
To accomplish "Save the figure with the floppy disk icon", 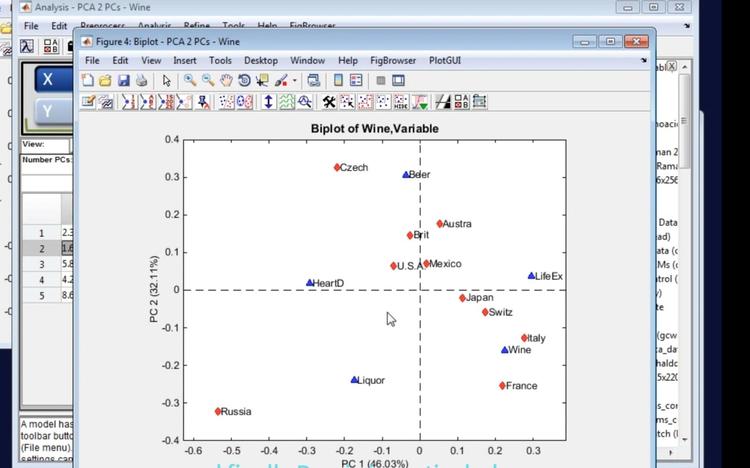I will [123, 80].
